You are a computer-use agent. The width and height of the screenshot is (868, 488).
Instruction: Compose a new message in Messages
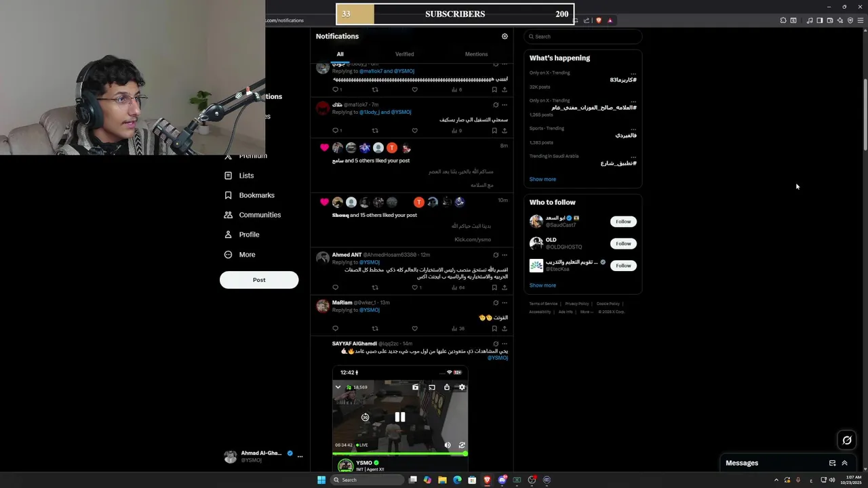click(x=832, y=463)
